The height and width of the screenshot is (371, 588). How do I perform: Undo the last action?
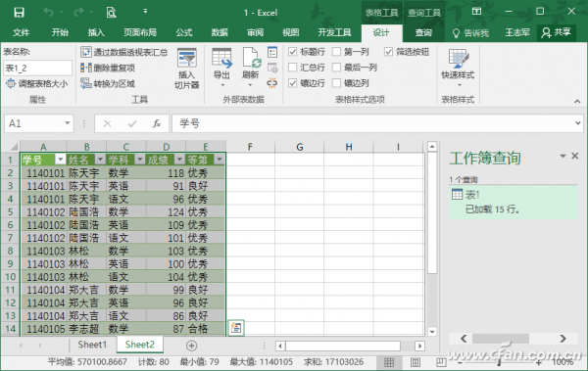[x=49, y=13]
